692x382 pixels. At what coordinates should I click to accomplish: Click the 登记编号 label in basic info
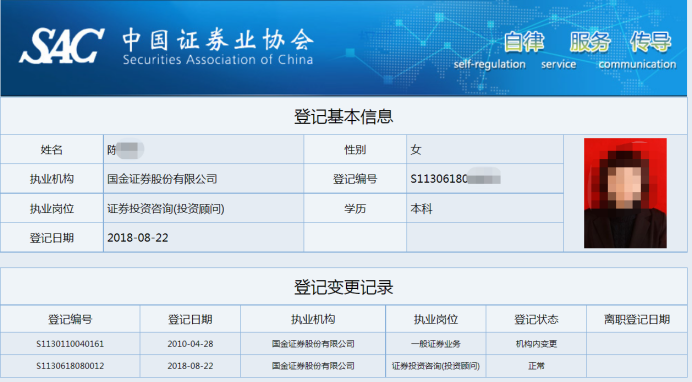click(355, 179)
